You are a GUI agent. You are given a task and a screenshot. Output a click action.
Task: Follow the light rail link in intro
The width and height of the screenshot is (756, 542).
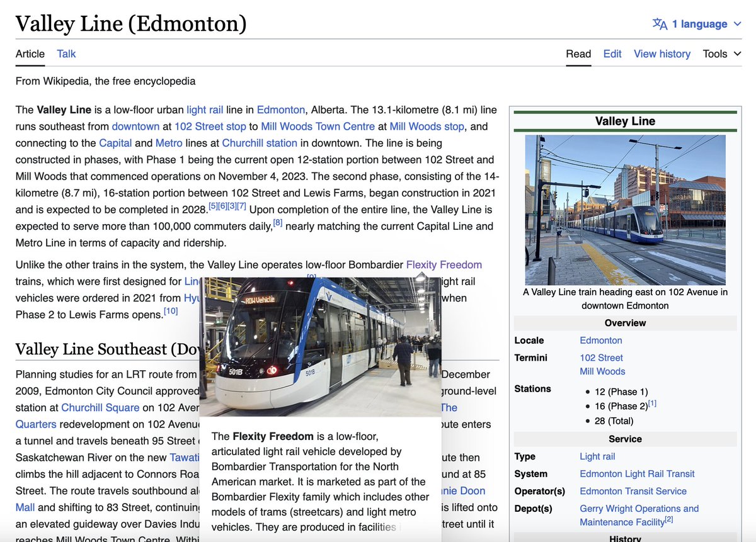(205, 110)
